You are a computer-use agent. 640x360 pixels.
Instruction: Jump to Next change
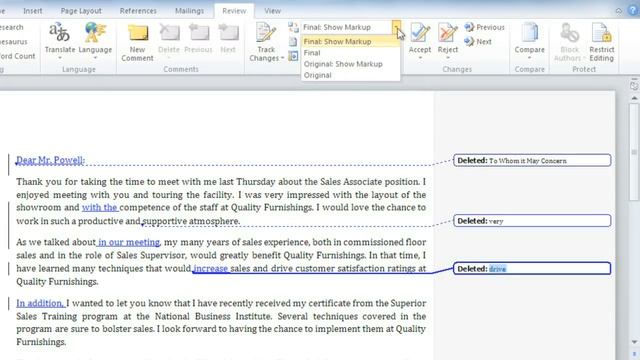[478, 41]
